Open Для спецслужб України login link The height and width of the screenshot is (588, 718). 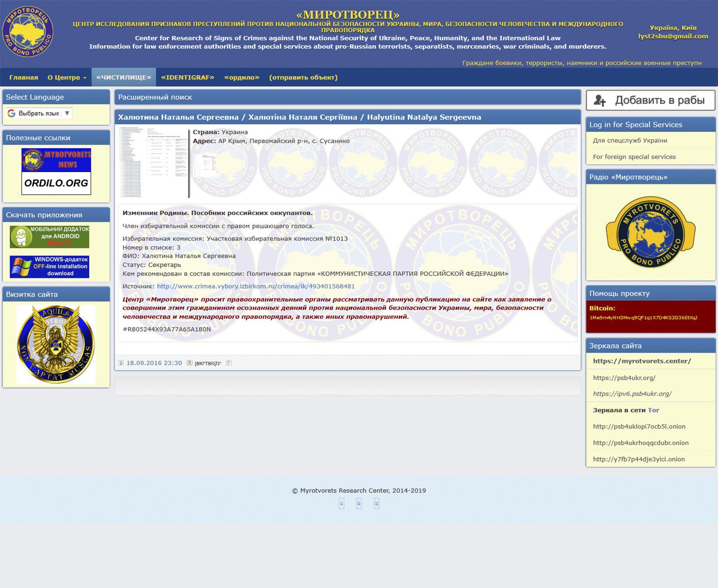pos(630,140)
